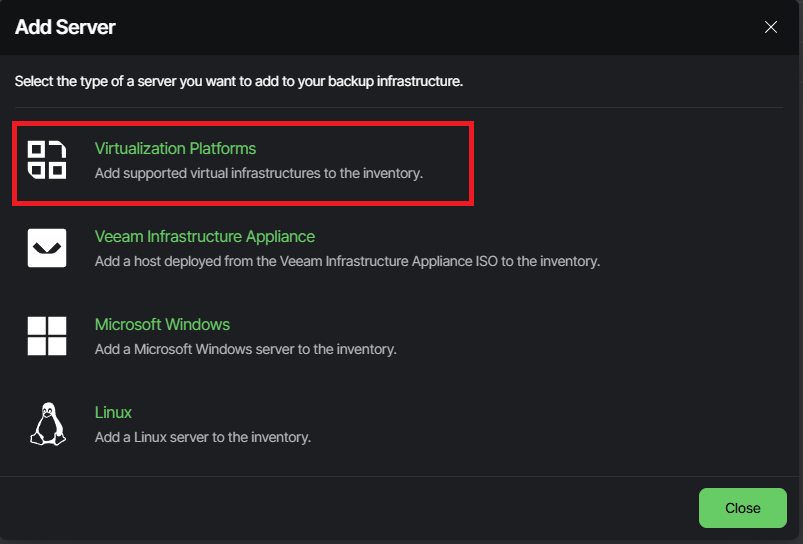Click empty space right of Linux row

tap(600, 425)
